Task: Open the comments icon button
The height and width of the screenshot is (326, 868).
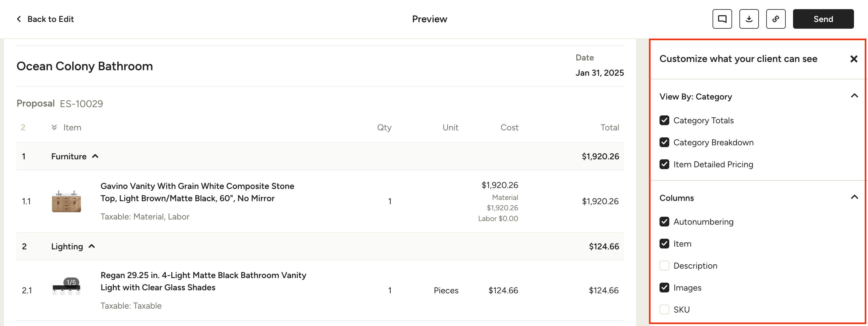Action: [722, 19]
